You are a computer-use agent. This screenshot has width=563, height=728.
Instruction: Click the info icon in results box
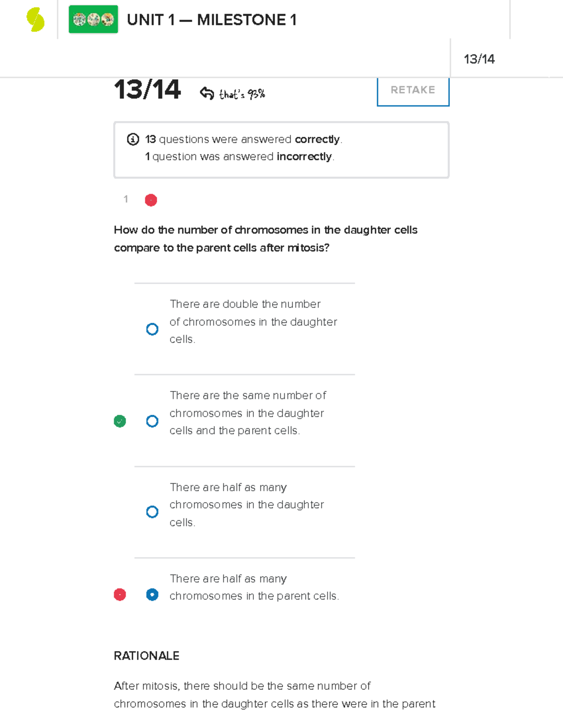(133, 139)
